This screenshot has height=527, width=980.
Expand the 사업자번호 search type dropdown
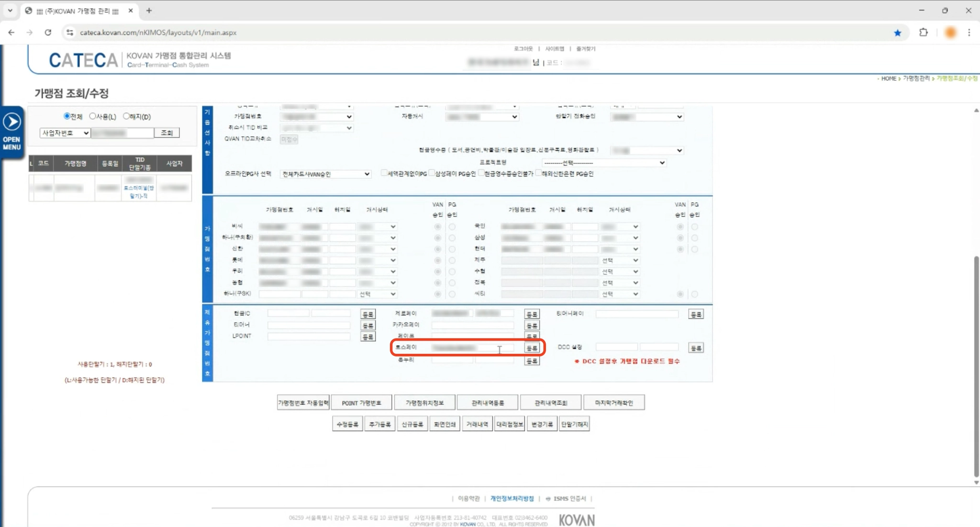pyautogui.click(x=65, y=133)
